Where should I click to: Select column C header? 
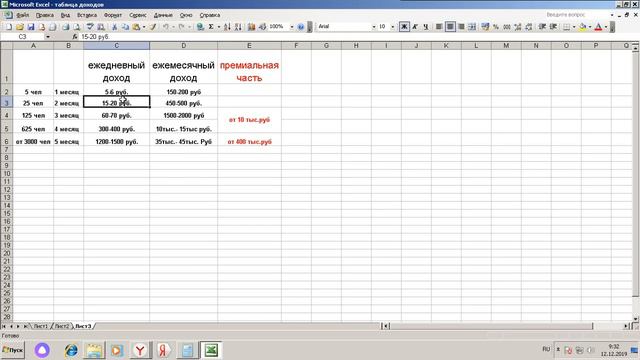[x=116, y=46]
